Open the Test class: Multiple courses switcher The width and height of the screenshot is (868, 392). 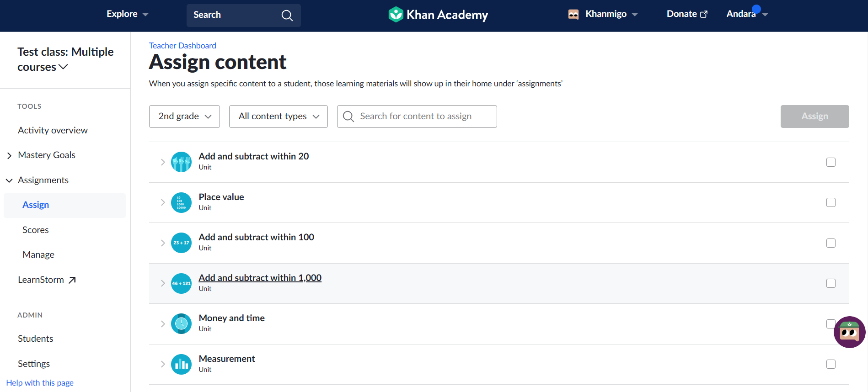pyautogui.click(x=65, y=59)
